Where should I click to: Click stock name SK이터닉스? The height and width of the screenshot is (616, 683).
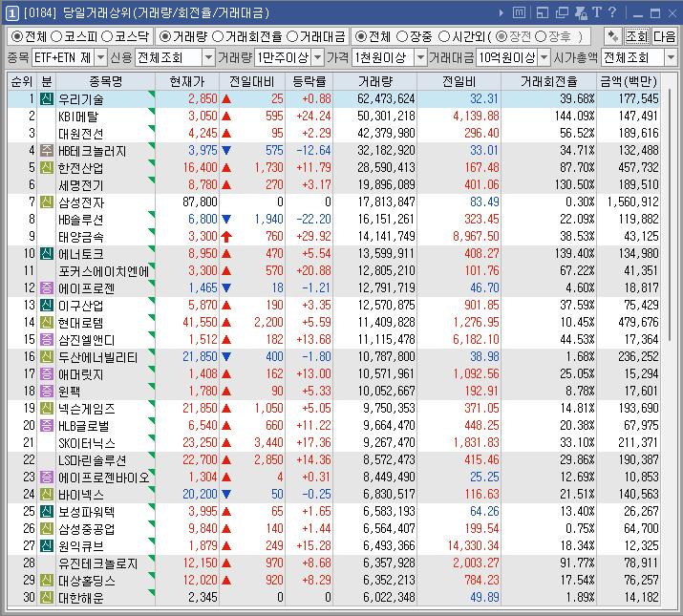coord(87,442)
